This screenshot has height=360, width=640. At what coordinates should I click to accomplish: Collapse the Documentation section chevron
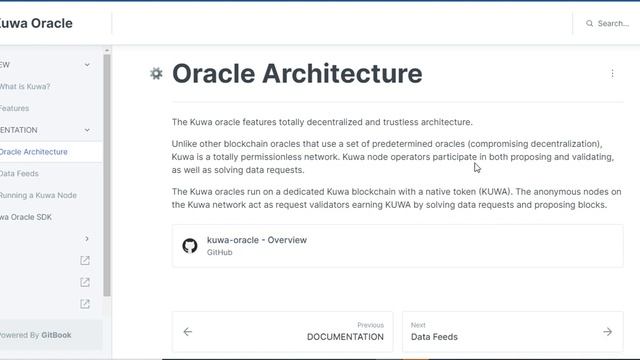[87, 130]
